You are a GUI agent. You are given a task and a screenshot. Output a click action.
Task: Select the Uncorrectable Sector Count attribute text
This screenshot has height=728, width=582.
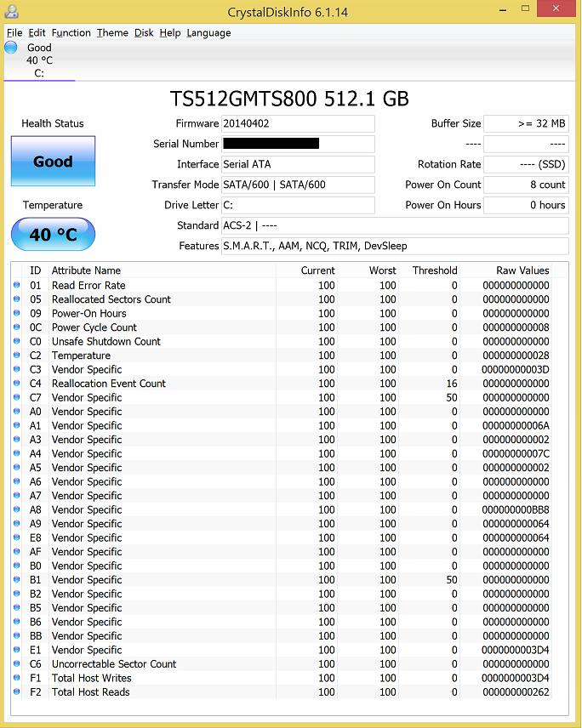point(114,664)
